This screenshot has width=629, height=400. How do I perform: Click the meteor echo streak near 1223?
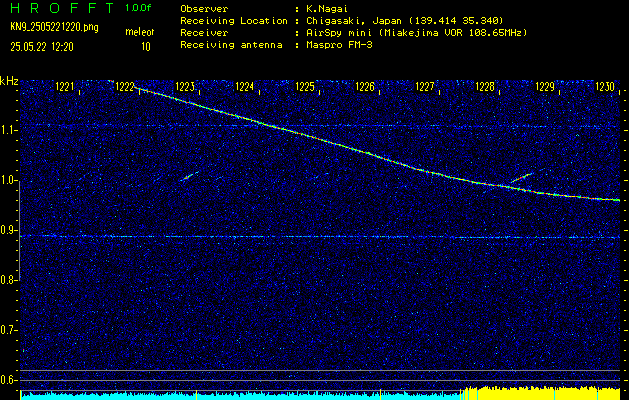coord(189,176)
